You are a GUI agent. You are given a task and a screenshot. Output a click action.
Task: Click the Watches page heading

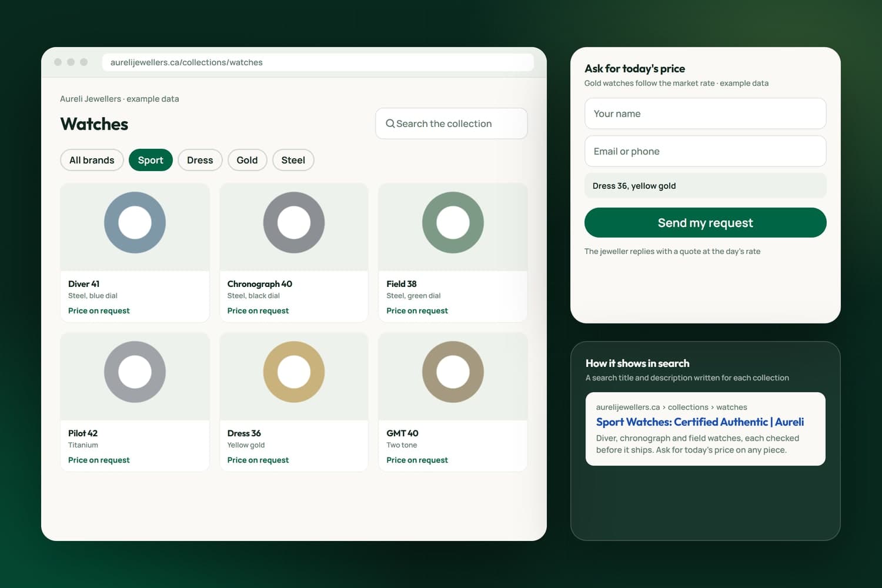(94, 124)
